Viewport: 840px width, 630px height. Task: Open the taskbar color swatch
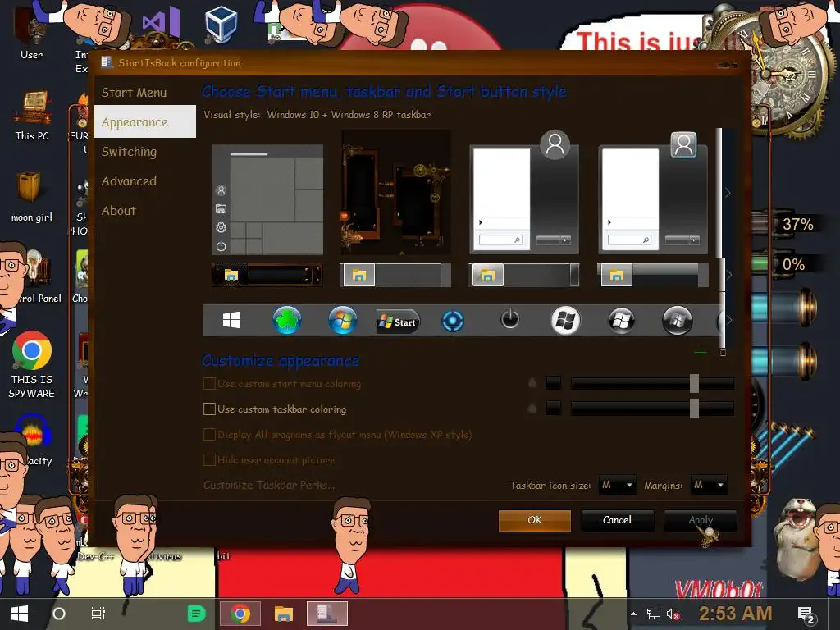(554, 409)
